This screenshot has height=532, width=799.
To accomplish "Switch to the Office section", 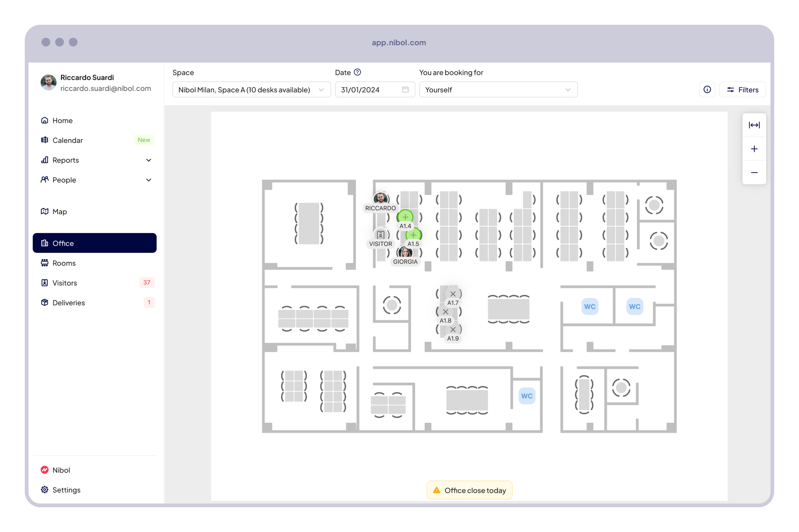I will [x=63, y=243].
